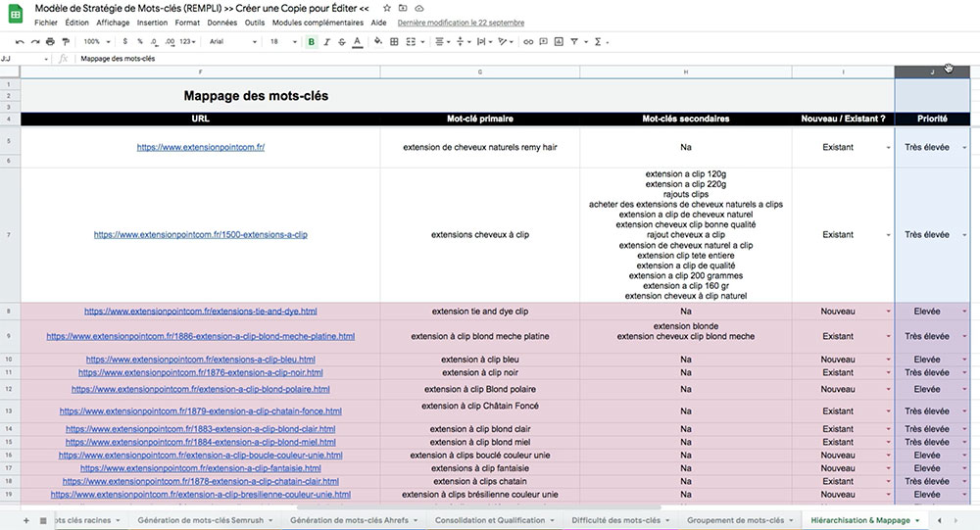Check the cloud save status icon

click(419, 8)
